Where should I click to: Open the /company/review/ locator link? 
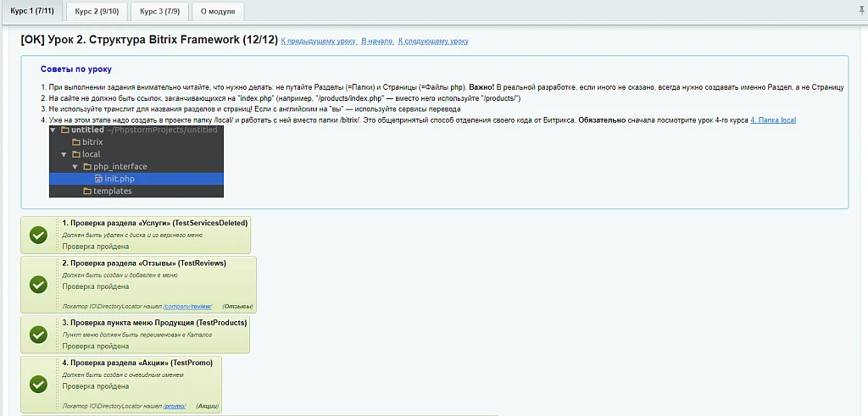[x=187, y=307]
